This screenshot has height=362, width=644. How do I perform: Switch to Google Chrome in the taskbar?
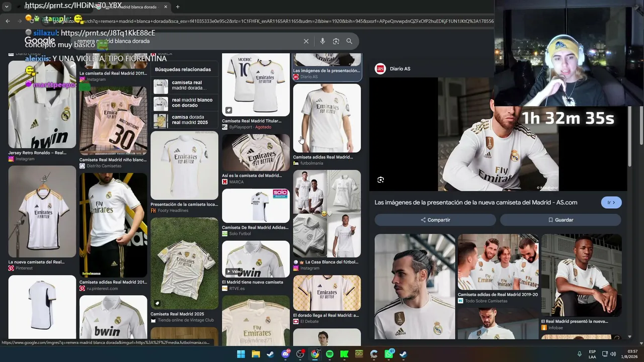pos(315,354)
